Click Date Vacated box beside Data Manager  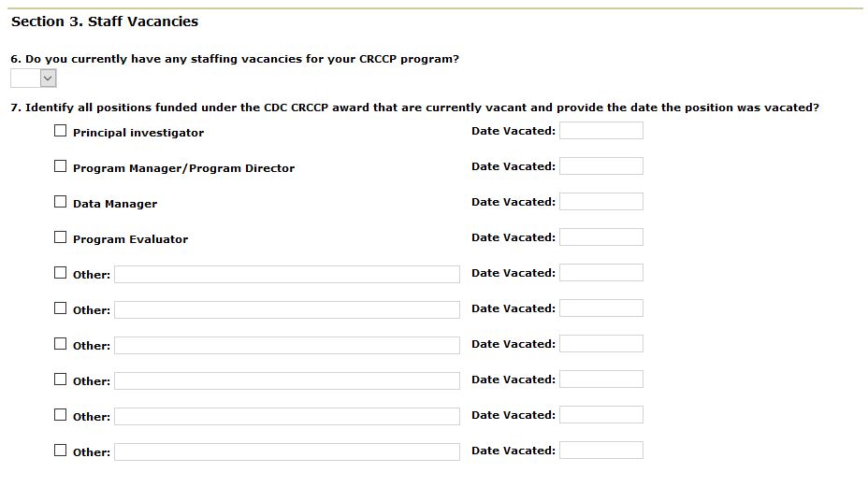(600, 202)
